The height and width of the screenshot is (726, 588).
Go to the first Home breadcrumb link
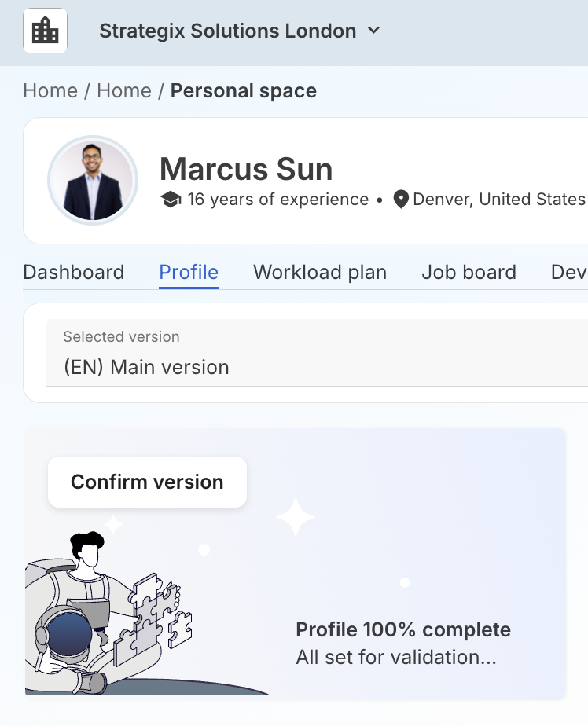(x=50, y=91)
